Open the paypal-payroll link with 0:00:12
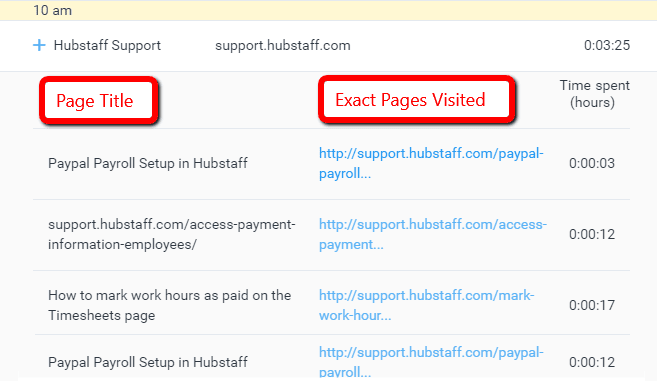657x381 pixels. click(431, 362)
